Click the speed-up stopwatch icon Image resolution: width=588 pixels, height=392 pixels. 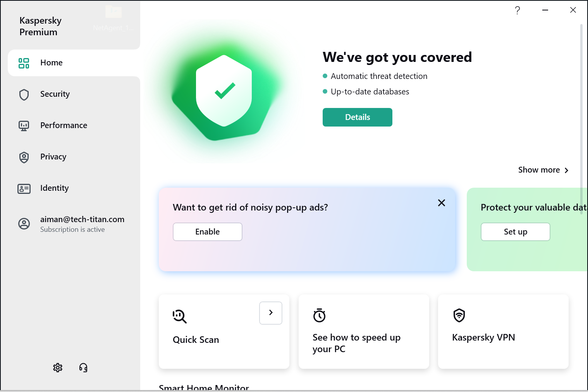[x=319, y=315]
